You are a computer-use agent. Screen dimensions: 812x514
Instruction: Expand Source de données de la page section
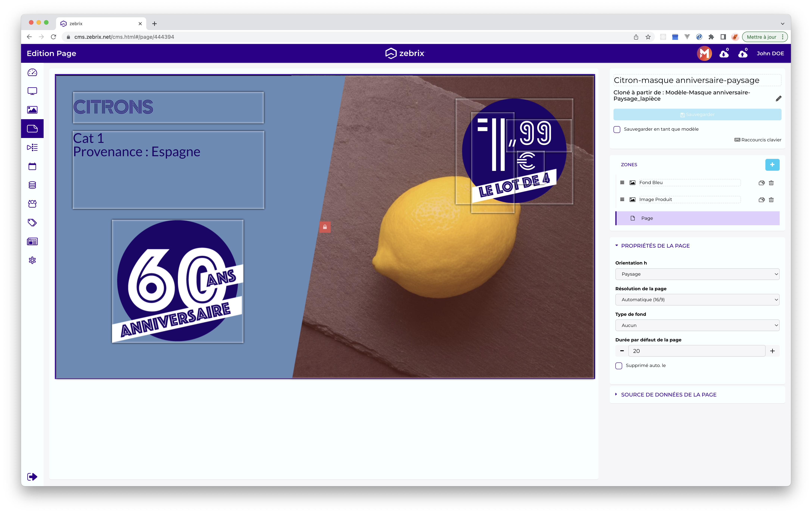coord(668,395)
